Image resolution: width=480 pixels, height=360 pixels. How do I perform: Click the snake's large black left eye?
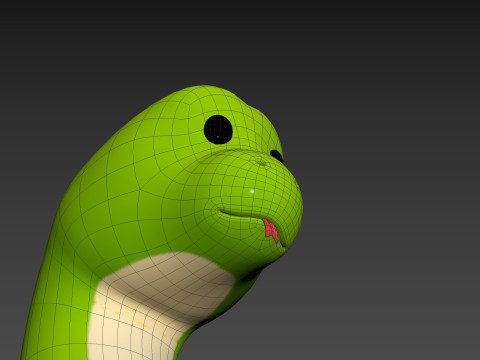[x=218, y=129]
